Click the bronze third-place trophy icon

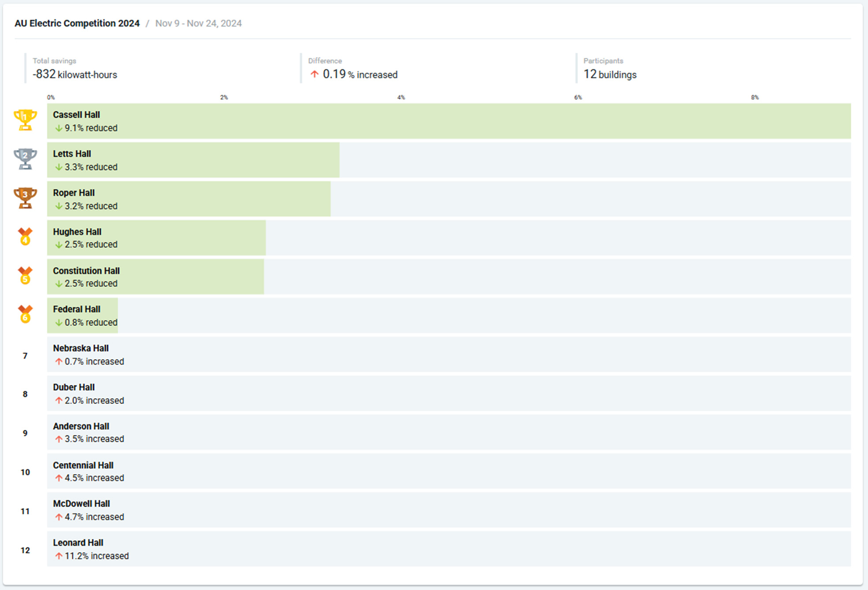coord(25,198)
